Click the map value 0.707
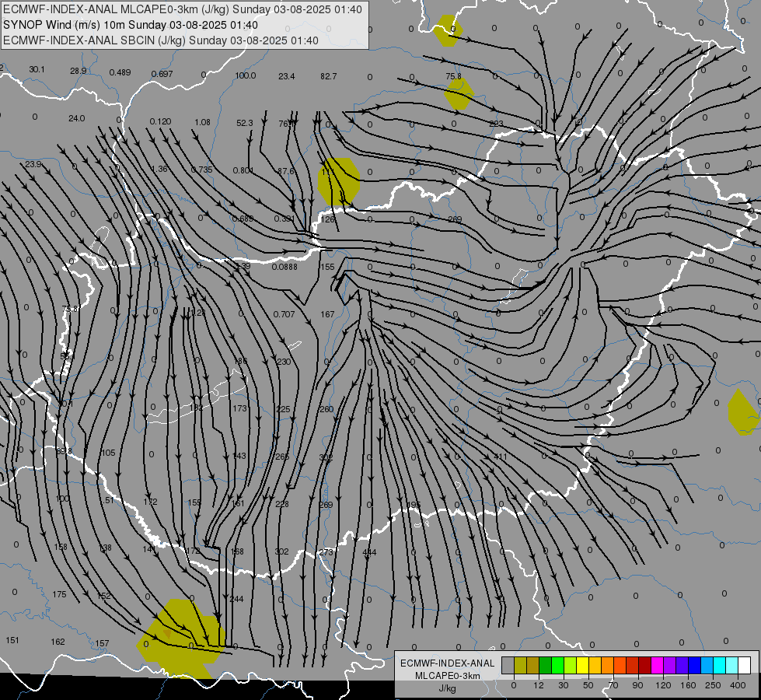Viewport: 761px width, 700px height. tap(284, 314)
